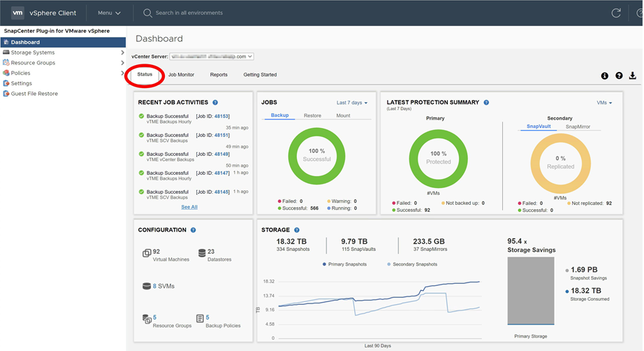Open the vCenter Server dropdown

pos(211,56)
